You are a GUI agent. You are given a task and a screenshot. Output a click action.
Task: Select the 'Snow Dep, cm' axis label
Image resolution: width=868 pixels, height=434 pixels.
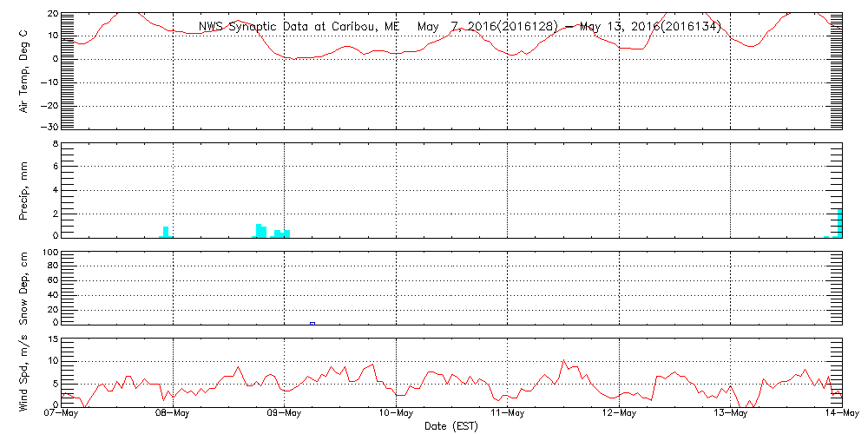point(24,287)
